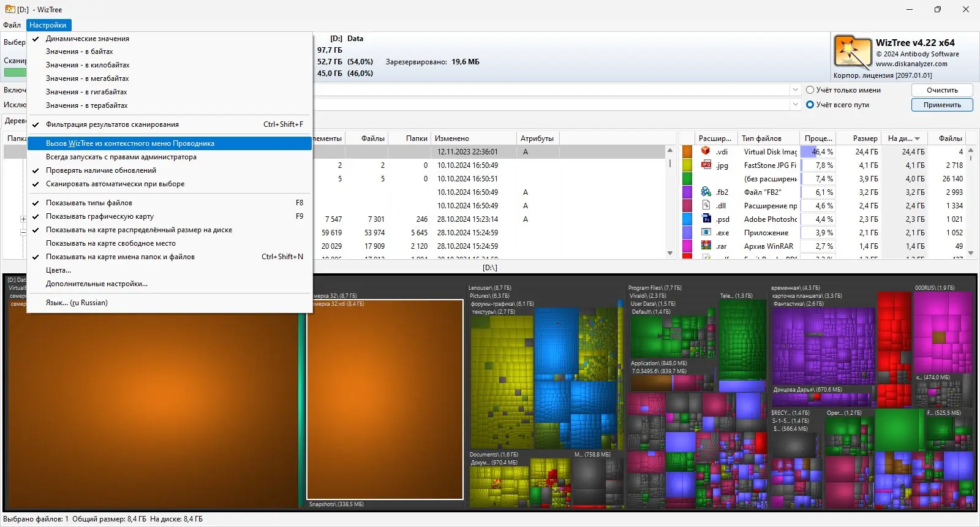This screenshot has width=980, height=527.
Task: Click the .exe application file icon
Action: click(706, 232)
